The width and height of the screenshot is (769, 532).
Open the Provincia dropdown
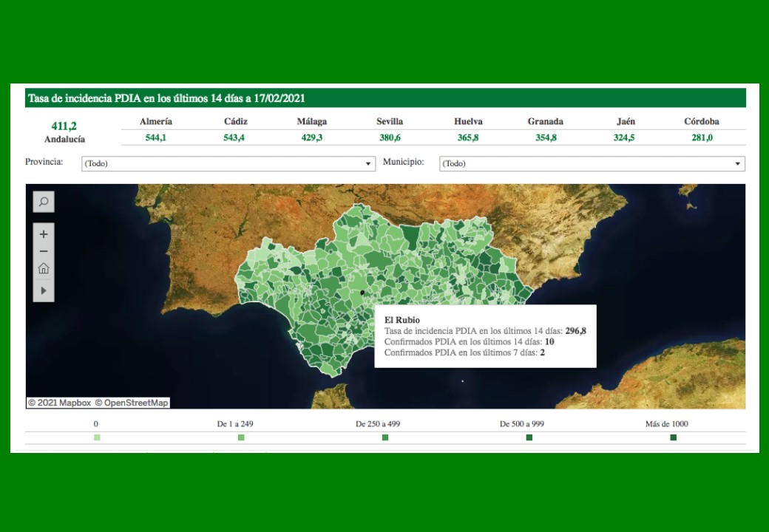pos(228,163)
